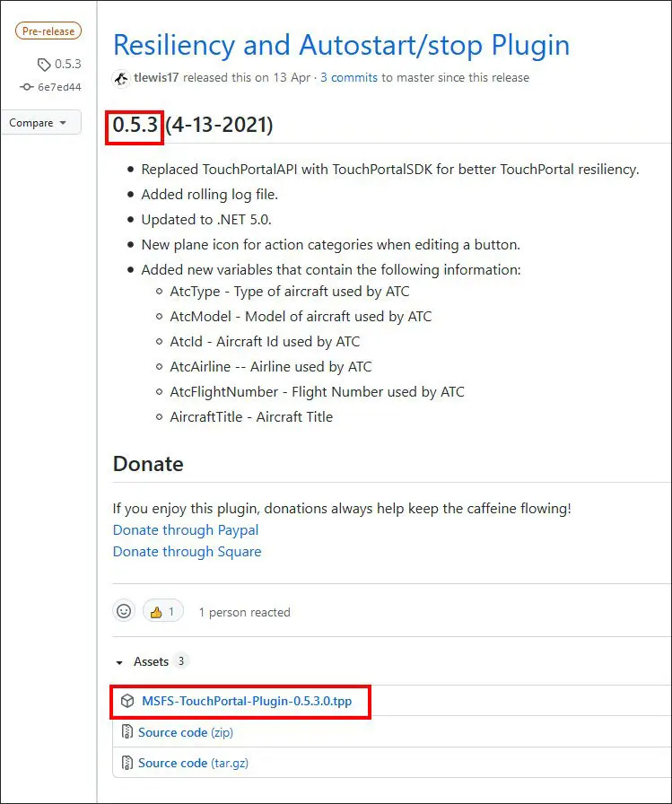Click the 'Updated to .NET 5.0.' bullet
672x804 pixels.
[206, 220]
